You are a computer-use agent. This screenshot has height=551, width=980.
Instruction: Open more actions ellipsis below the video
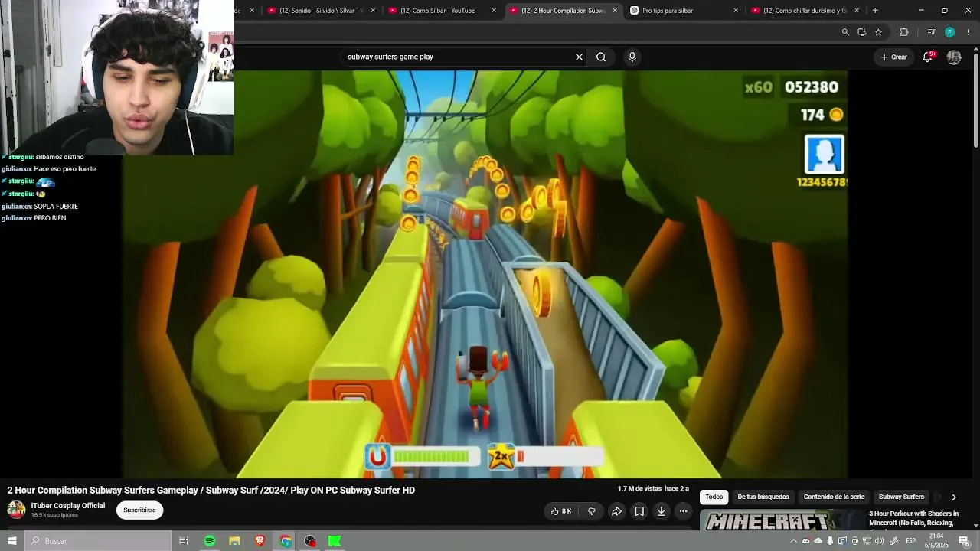tap(684, 511)
